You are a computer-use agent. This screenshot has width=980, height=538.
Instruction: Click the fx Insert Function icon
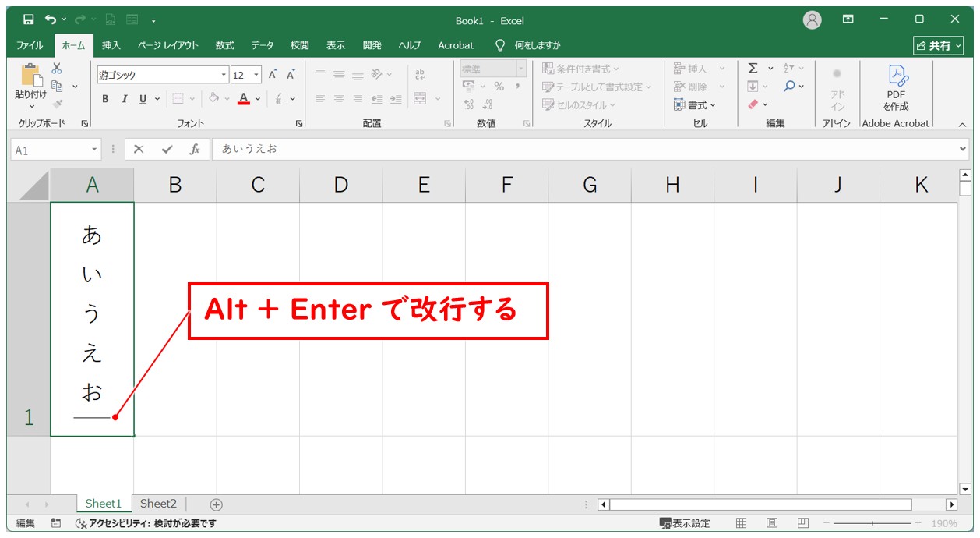coord(195,149)
